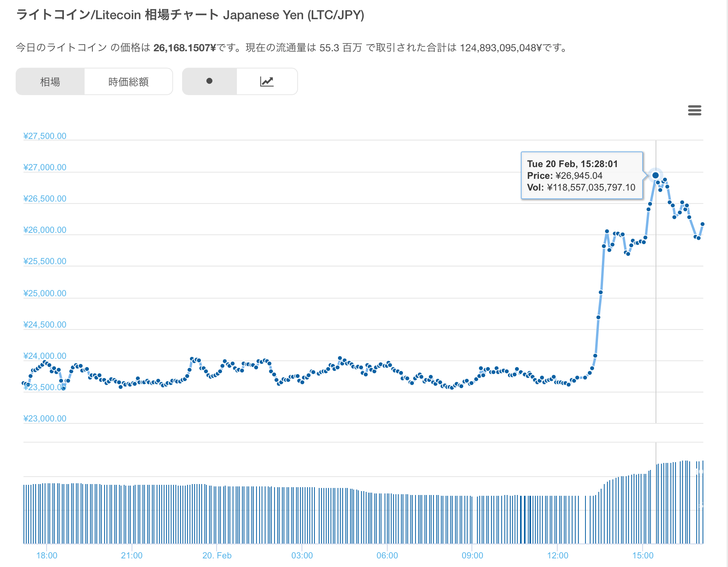Click the ¥27,000.00 axis label
728x567 pixels.
[x=45, y=167]
